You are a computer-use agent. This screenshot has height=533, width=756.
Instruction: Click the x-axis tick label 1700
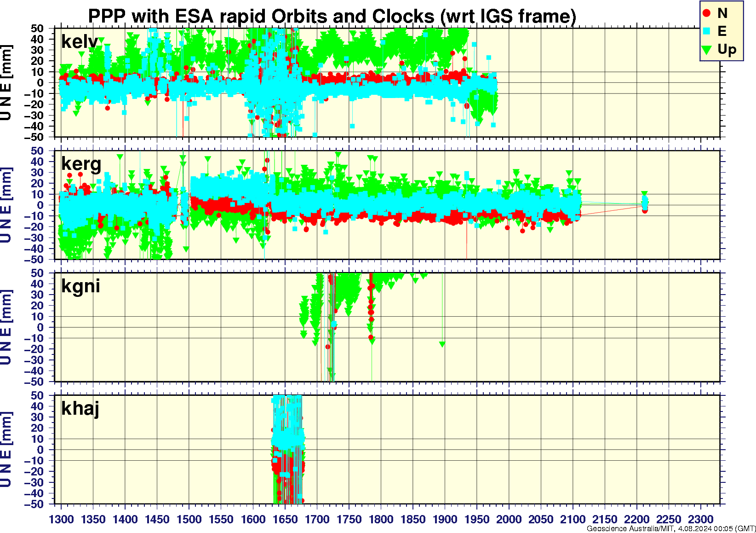point(317,519)
